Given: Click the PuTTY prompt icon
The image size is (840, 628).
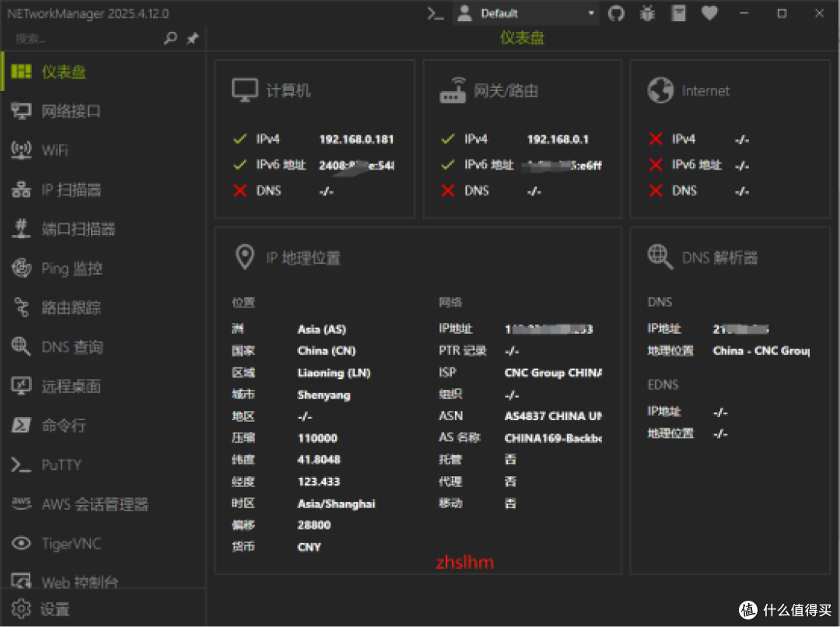Looking at the screenshot, I should click(22, 465).
